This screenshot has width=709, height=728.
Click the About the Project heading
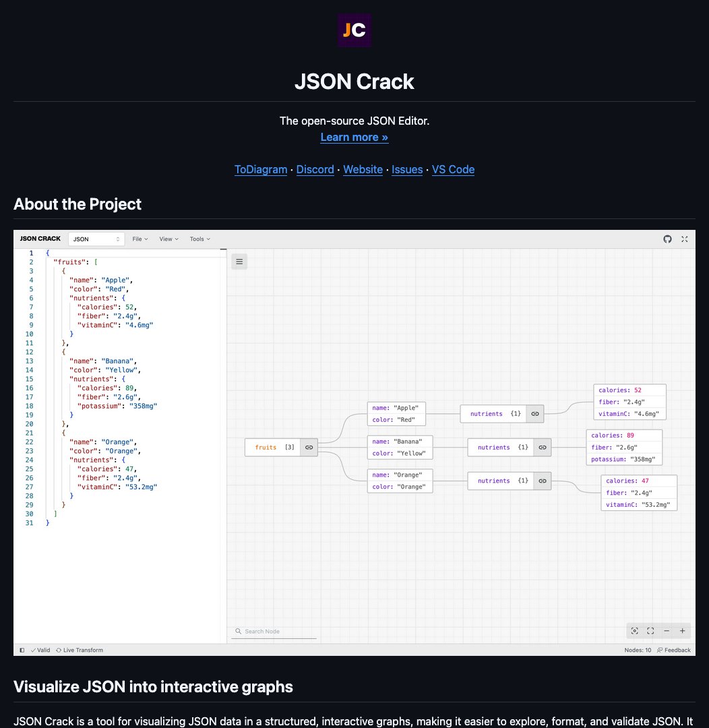tap(77, 204)
